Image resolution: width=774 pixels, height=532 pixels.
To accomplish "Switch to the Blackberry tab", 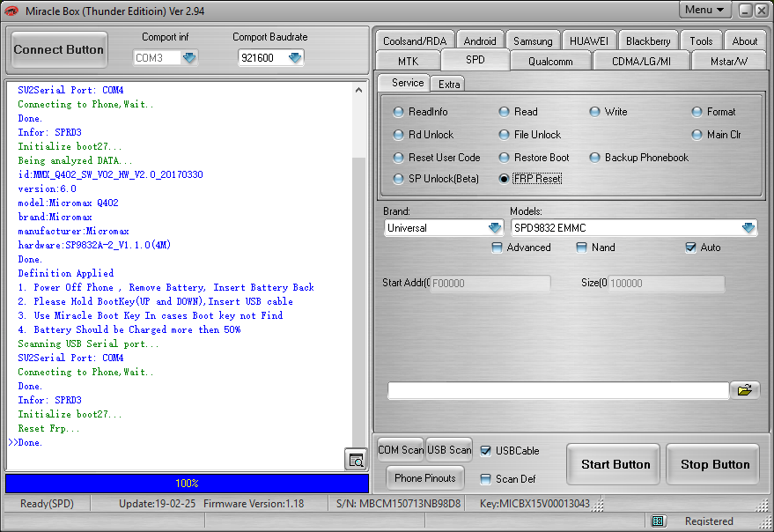I will click(648, 41).
